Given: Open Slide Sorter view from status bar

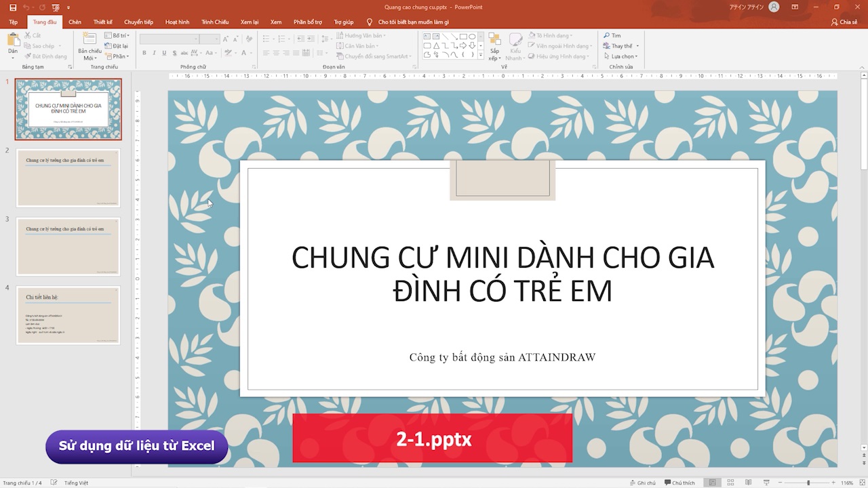Looking at the screenshot, I should tap(730, 483).
